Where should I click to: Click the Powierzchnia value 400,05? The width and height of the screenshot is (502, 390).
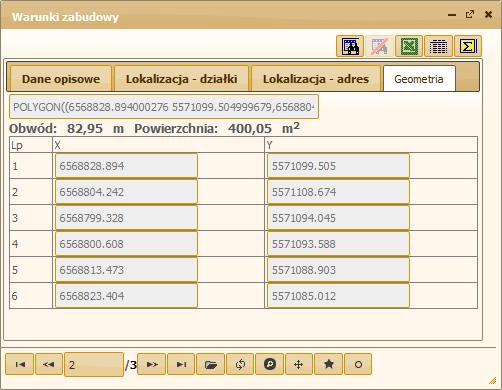pyautogui.click(x=250, y=128)
